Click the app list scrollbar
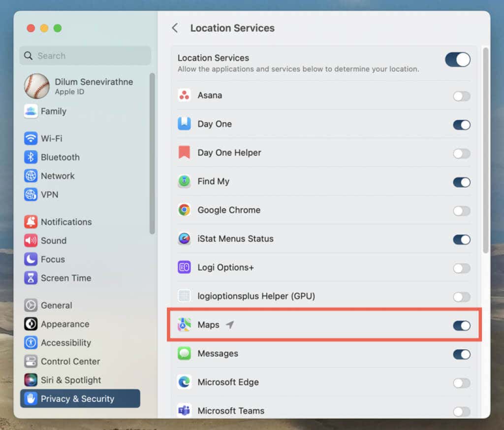504x430 pixels. click(x=485, y=150)
